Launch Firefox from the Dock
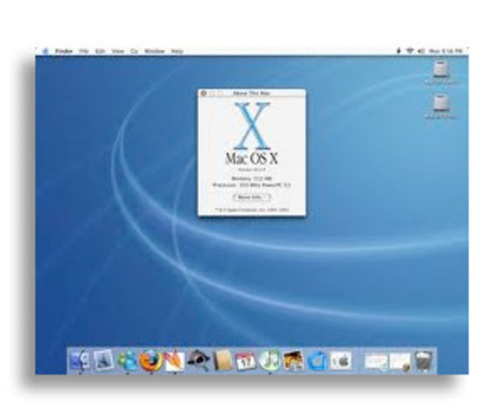Image resolution: width=504 pixels, height=420 pixels. pyautogui.click(x=150, y=360)
